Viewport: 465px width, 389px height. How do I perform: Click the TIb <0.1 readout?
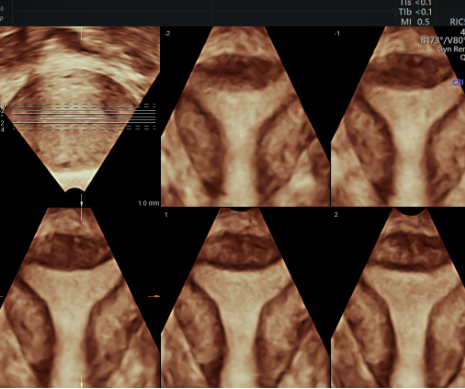[415, 12]
